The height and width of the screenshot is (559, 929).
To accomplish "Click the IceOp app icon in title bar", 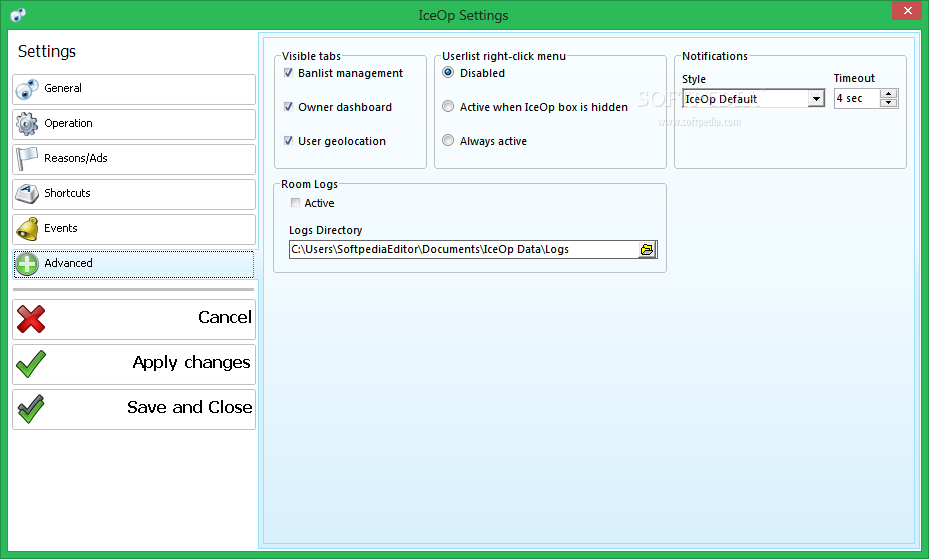I will [x=18, y=15].
